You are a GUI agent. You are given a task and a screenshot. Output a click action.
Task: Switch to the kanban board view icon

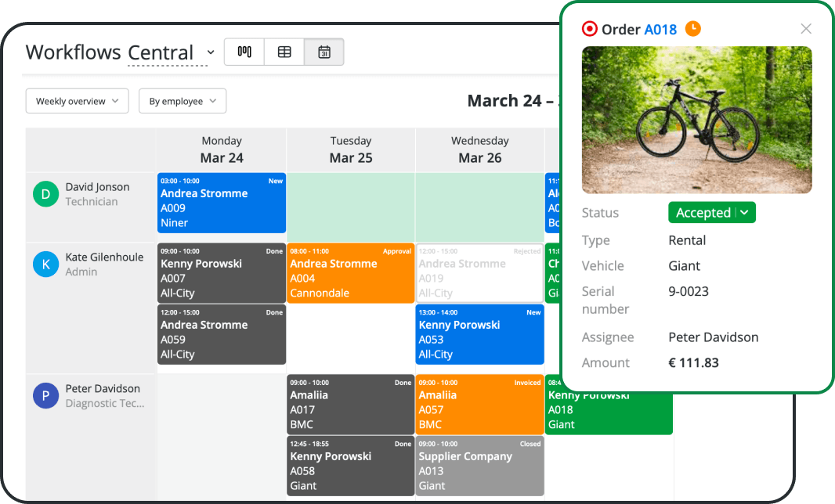[244, 52]
